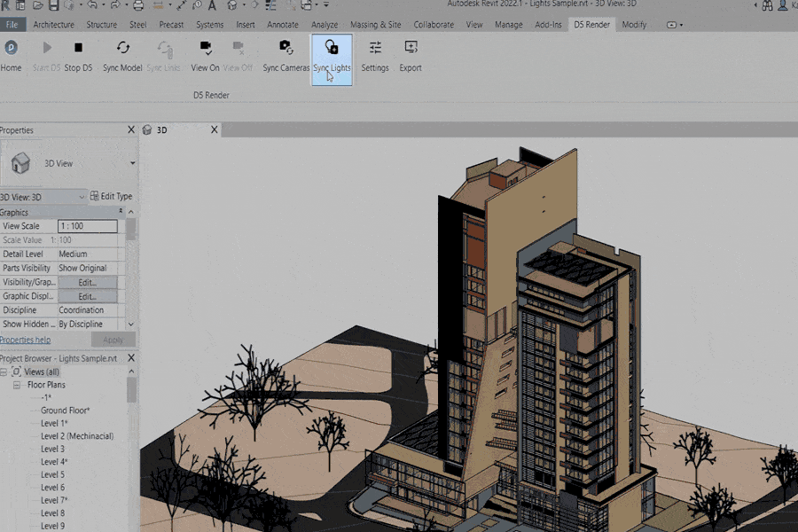Viewport: 798px width, 532px height.
Task: Select Ground Floor* plan in browser
Action: coord(65,411)
